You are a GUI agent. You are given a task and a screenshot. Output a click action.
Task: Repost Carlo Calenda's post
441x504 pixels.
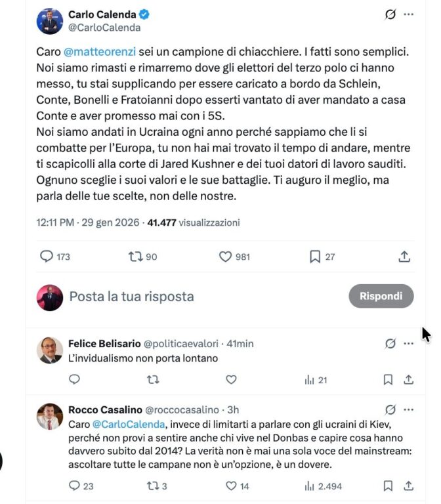[136, 257]
